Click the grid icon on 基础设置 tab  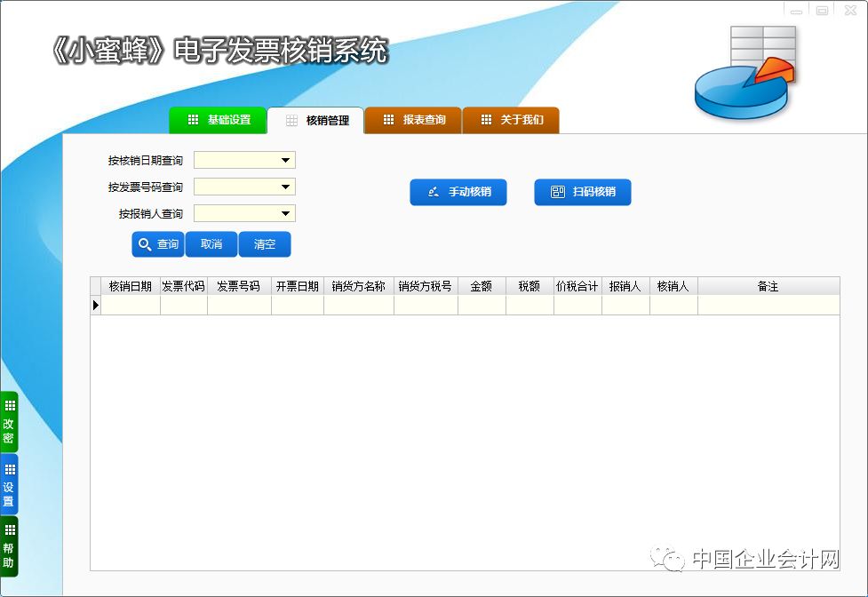tap(193, 120)
